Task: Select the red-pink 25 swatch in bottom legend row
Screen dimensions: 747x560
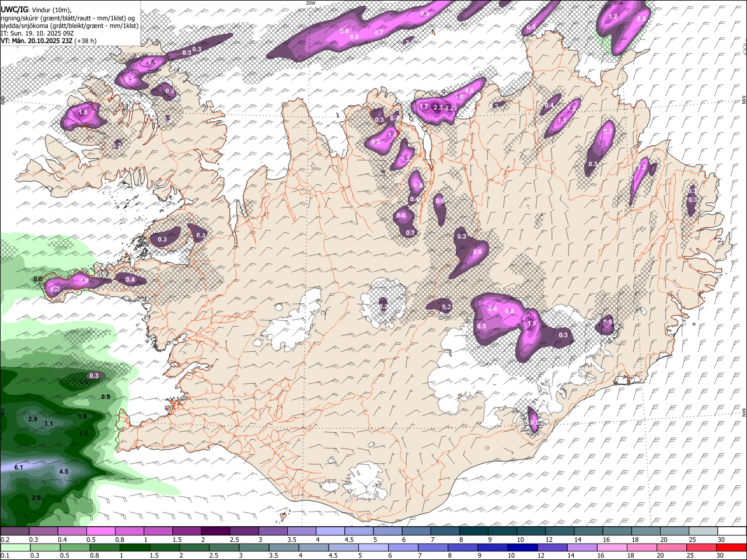Action: [701, 548]
